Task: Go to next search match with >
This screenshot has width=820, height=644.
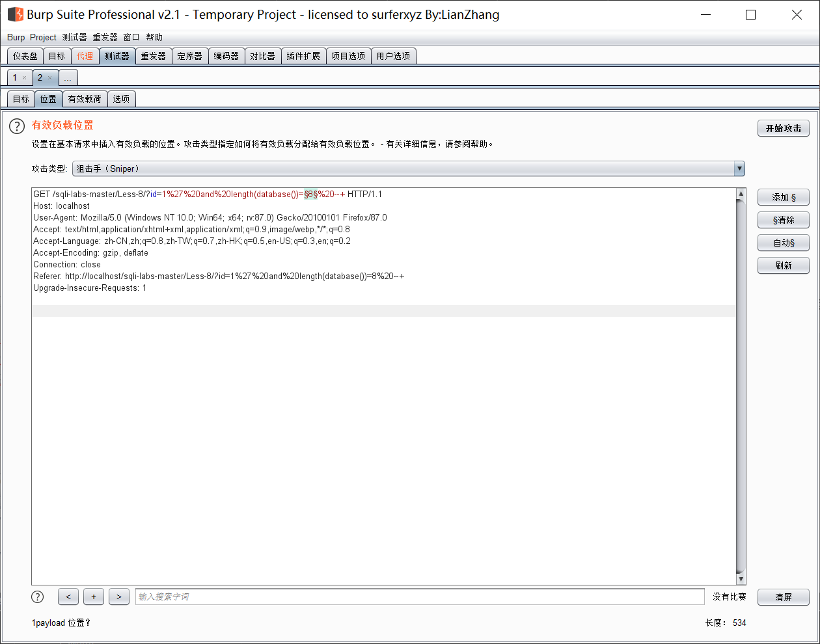Action: (119, 597)
